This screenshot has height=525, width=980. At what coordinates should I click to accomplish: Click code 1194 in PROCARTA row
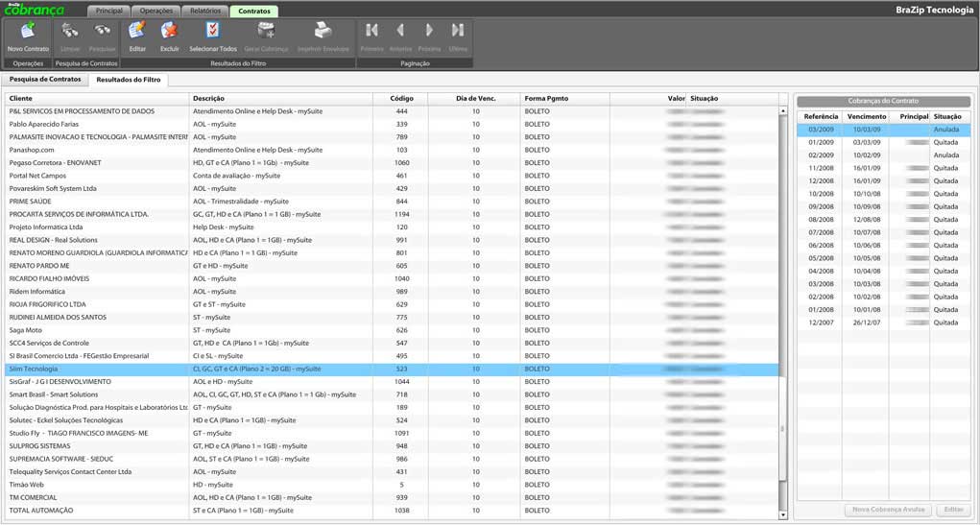pos(402,214)
